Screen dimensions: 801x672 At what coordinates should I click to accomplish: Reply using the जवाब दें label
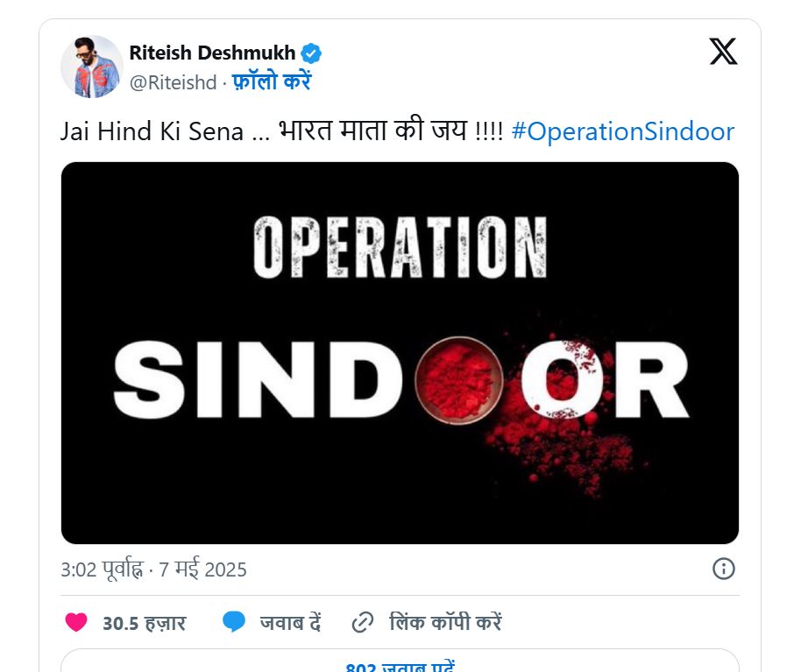coord(290,623)
